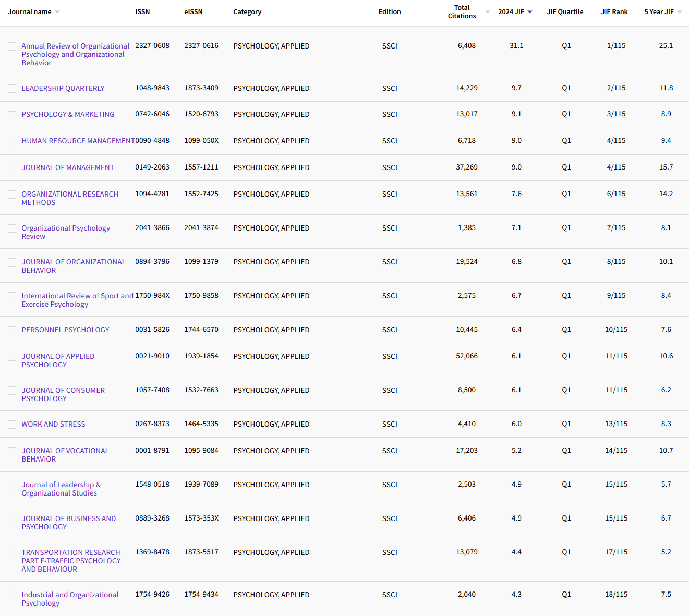Viewport: 689px width, 616px height.
Task: Open PERSONNEL PSYCHOLOGY journal link
Action: click(65, 330)
